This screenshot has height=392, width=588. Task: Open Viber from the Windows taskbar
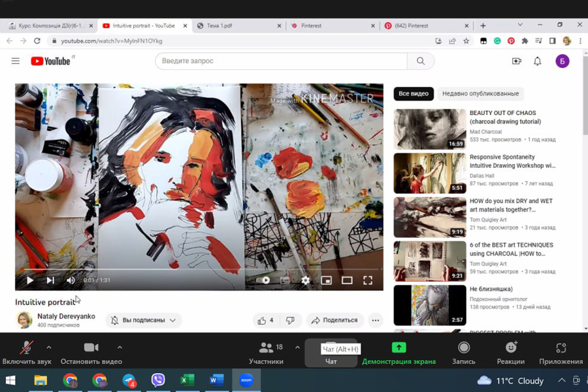pyautogui.click(x=157, y=380)
